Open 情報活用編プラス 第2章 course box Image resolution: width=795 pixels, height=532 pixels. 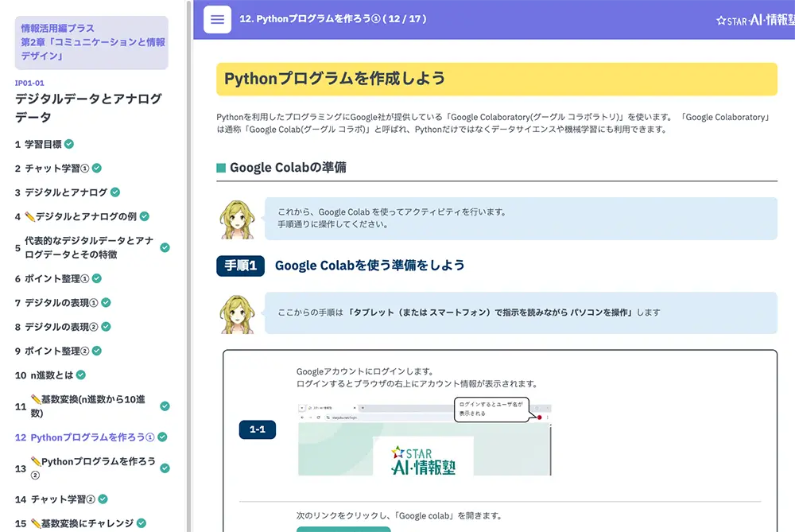tap(91, 43)
